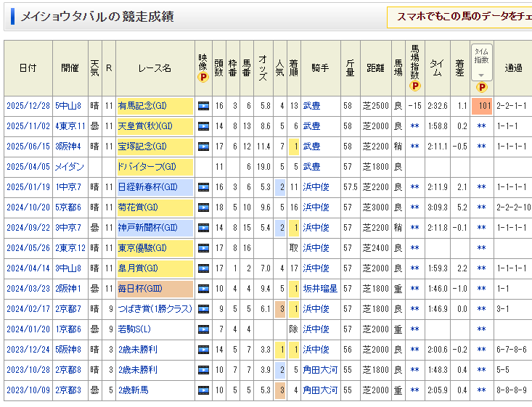Screen dimensions: 532x407
Task: Open video icon in 天皇賞(秋) row
Action: [x=203, y=126]
